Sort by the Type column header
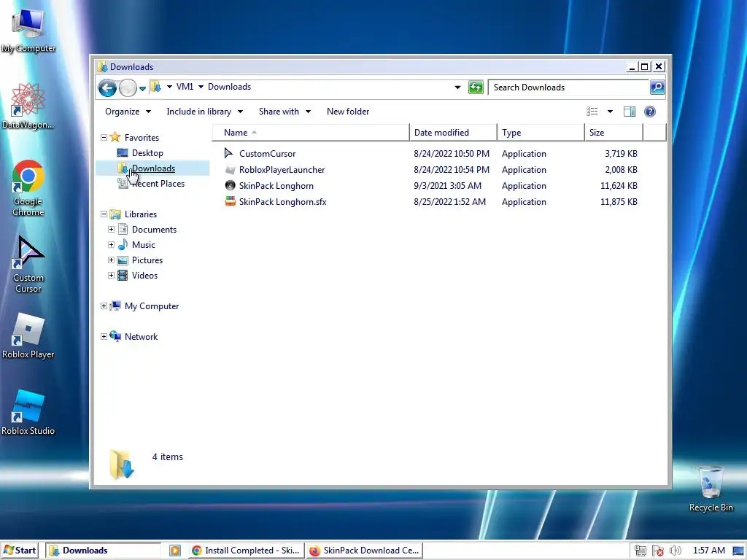Image resolution: width=747 pixels, height=560 pixels. click(541, 133)
